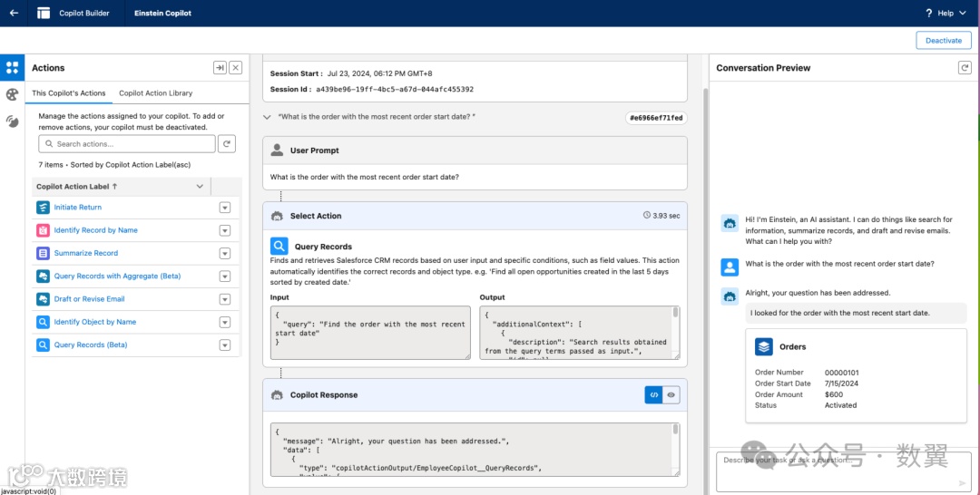Click the Summarize Record action icon

click(43, 254)
